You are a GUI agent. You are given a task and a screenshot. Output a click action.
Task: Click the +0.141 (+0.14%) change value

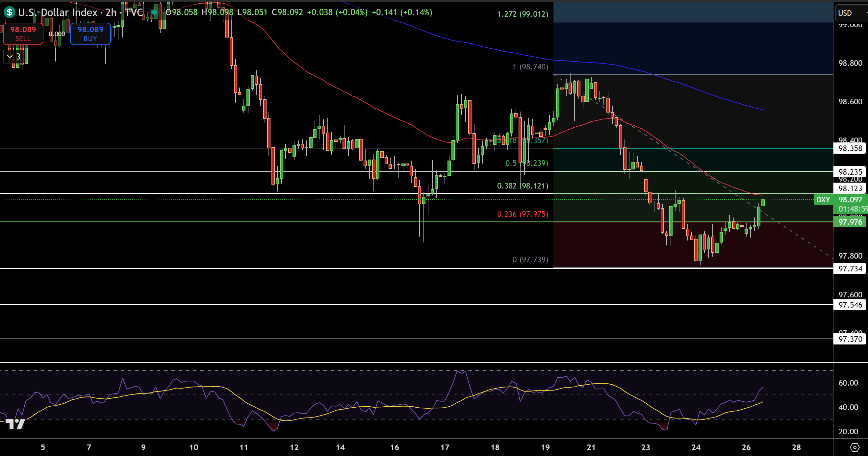[402, 13]
